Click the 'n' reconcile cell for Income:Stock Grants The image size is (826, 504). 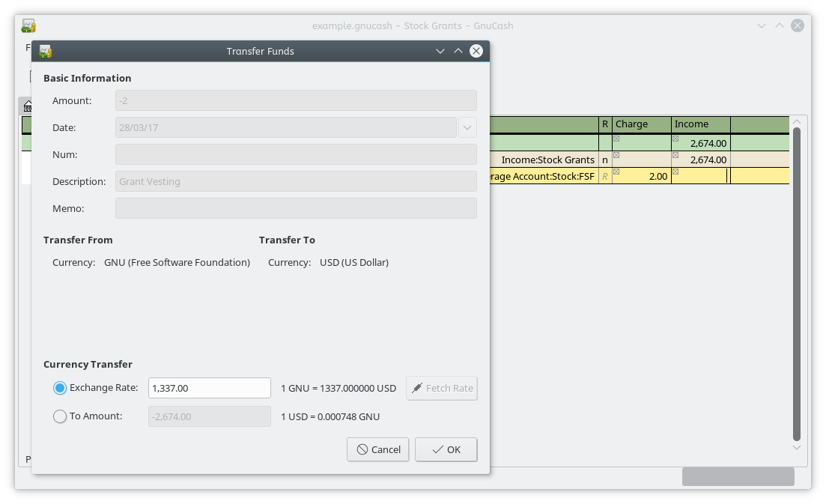coord(605,160)
